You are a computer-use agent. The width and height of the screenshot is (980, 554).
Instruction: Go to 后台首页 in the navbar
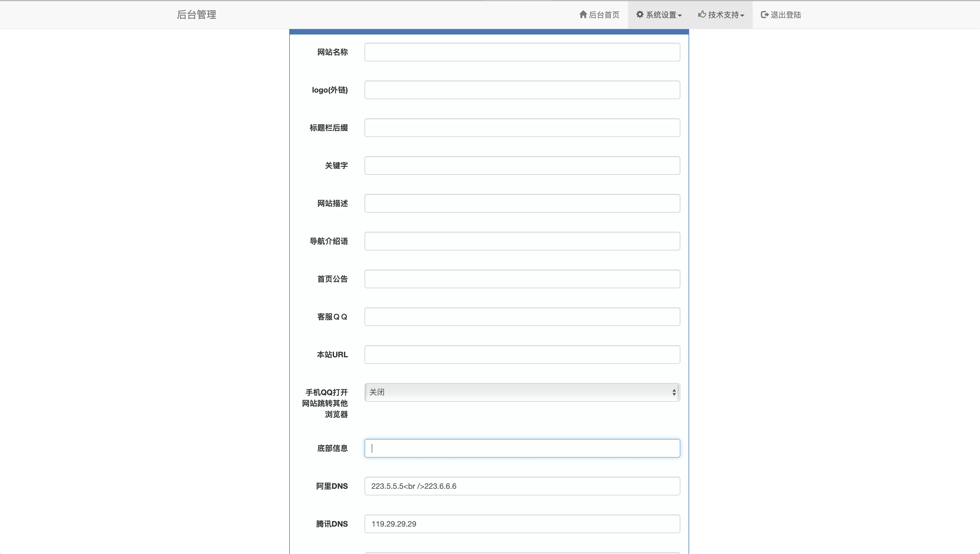599,15
